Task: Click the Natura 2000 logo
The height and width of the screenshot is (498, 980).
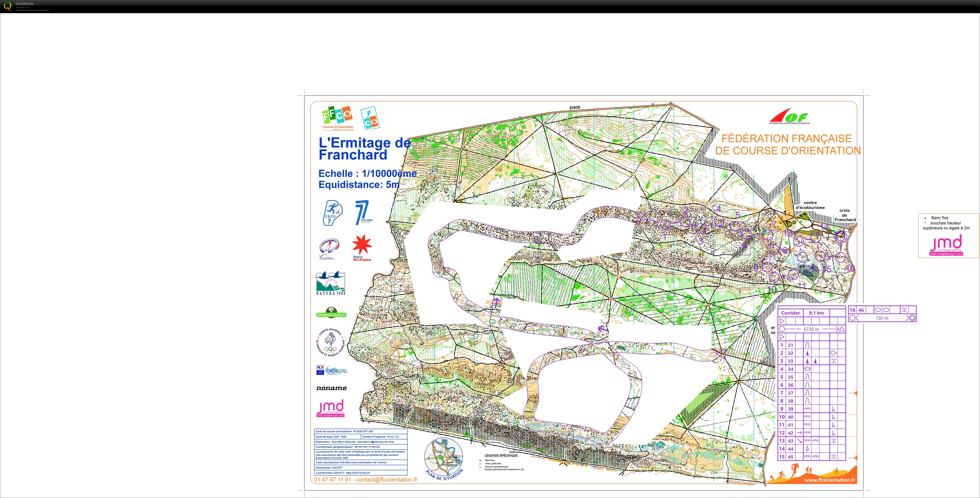Action: (331, 283)
